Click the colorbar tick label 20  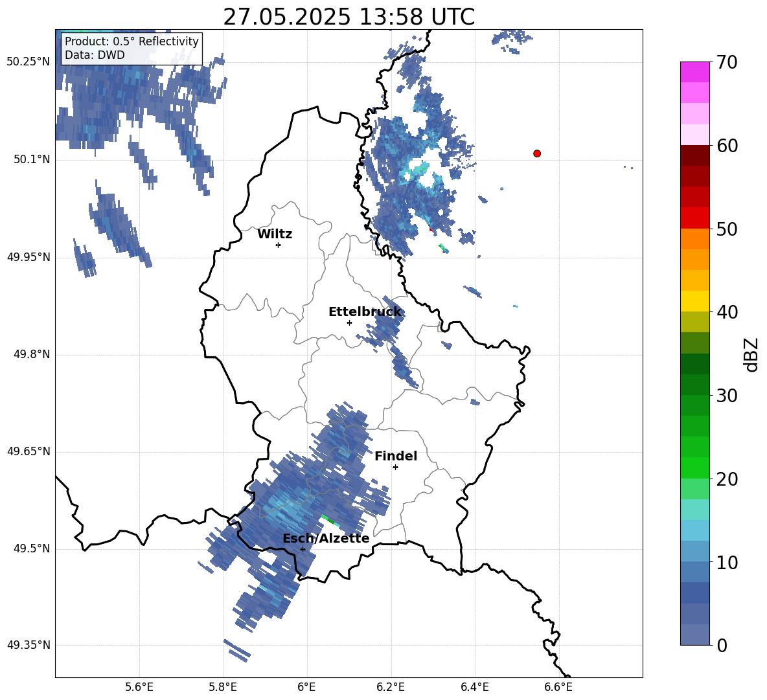tap(727, 479)
